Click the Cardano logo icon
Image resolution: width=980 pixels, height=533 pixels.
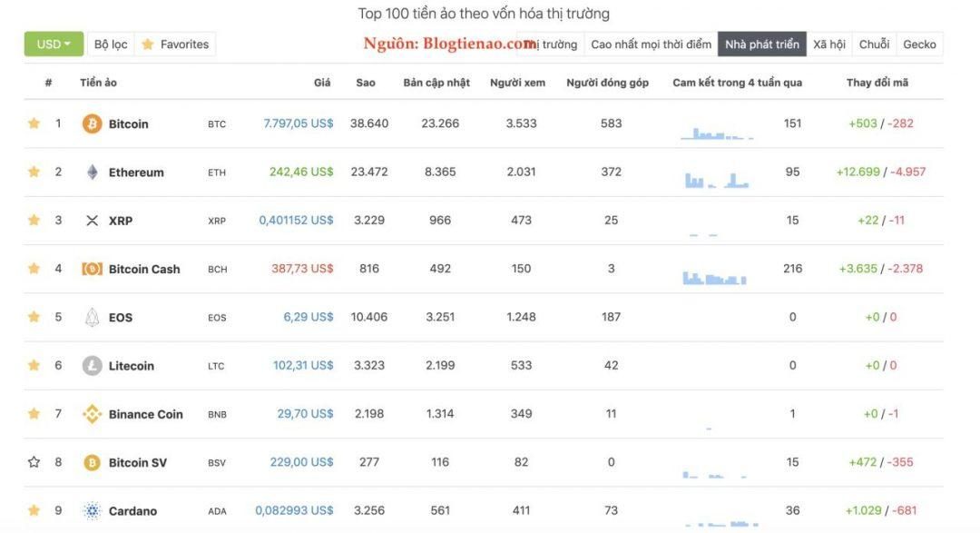click(x=92, y=510)
